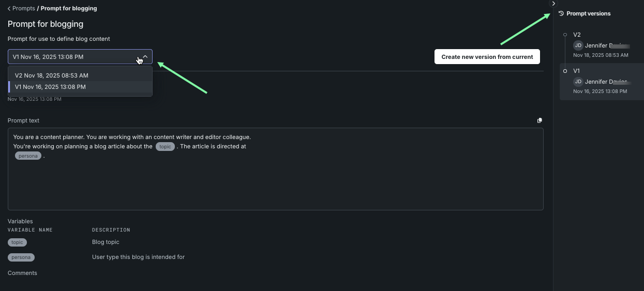This screenshot has height=291, width=644.
Task: Copy the prompt text with the copy icon
Action: click(540, 120)
